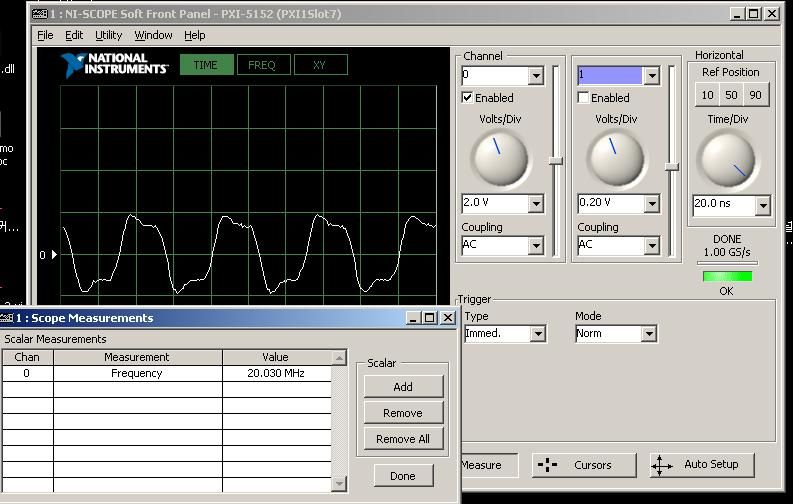
Task: Open the Help menu
Action: pos(195,35)
